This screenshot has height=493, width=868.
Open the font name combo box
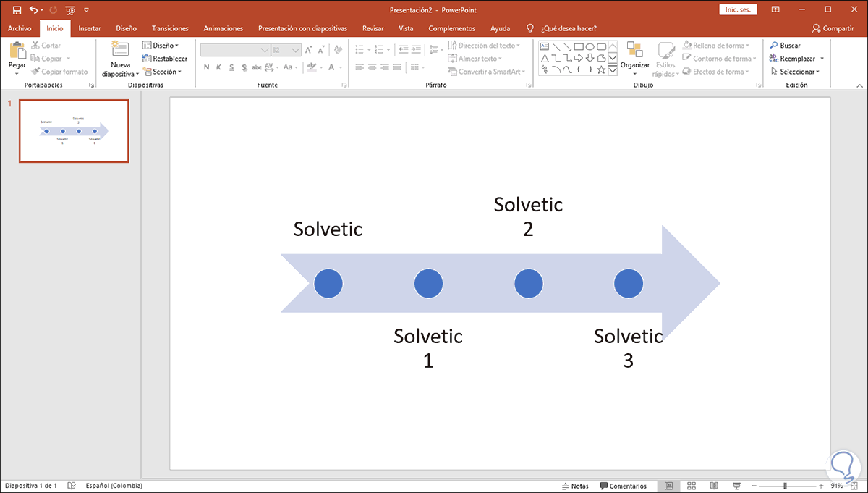coord(234,50)
